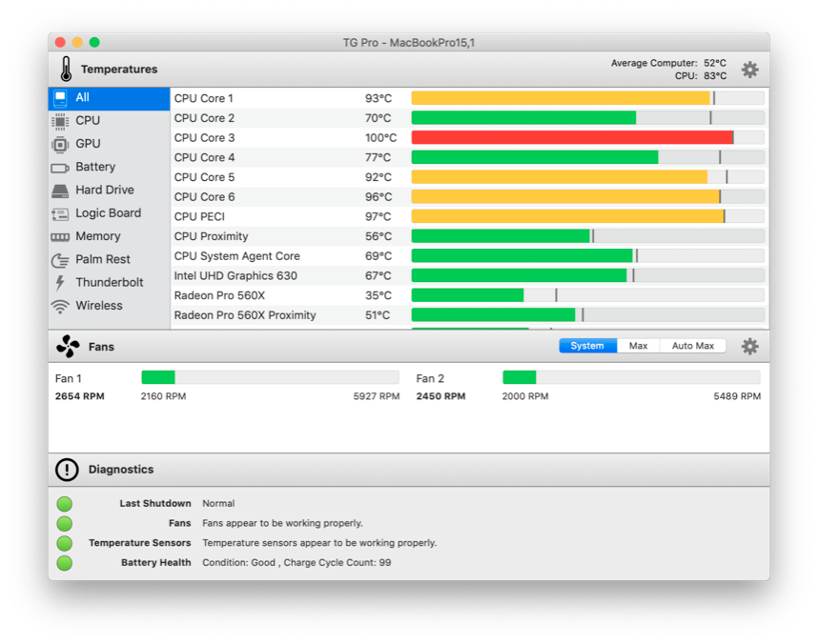Close the TG Pro window

tap(60, 42)
